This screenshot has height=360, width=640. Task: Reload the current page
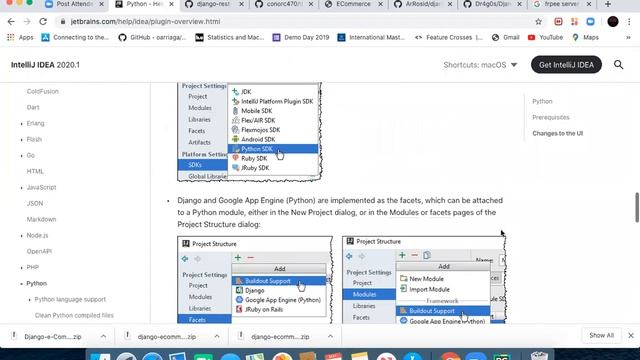43,22
